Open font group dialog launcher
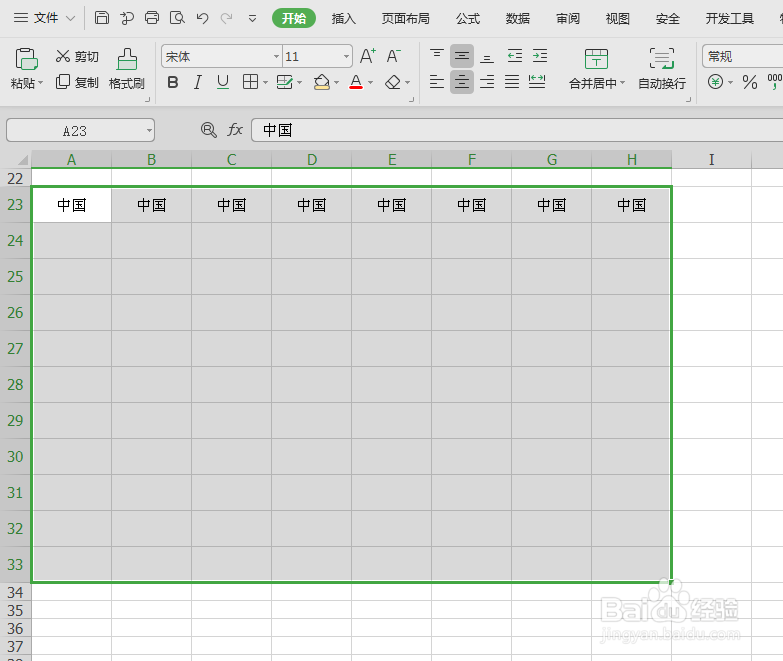Viewport: 783px width, 661px height. coord(411,99)
